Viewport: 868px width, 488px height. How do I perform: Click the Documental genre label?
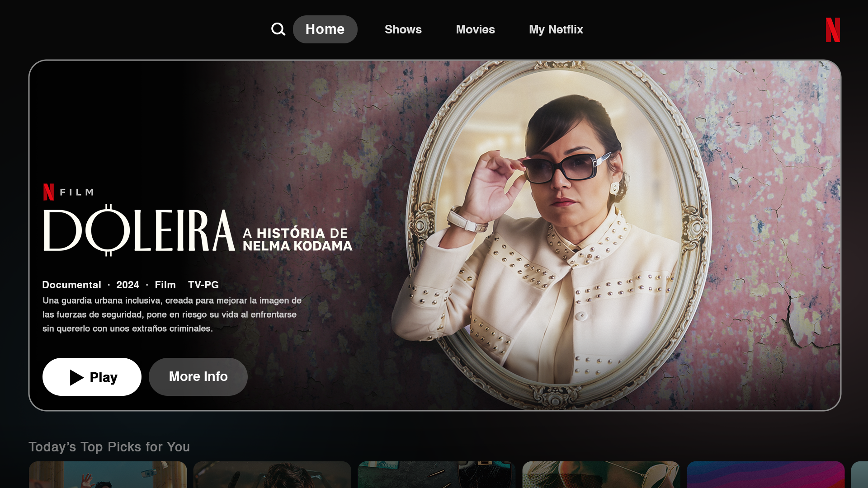pyautogui.click(x=71, y=285)
